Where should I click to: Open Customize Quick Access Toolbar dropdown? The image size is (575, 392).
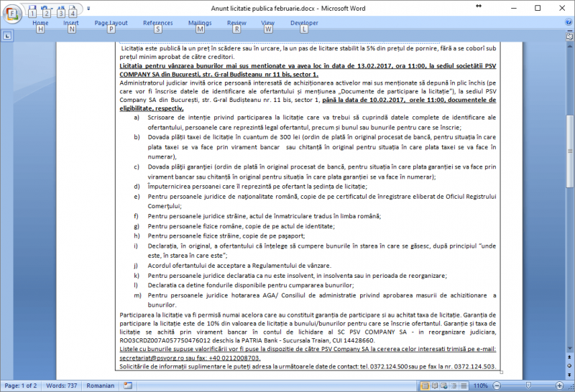pyautogui.click(x=88, y=9)
